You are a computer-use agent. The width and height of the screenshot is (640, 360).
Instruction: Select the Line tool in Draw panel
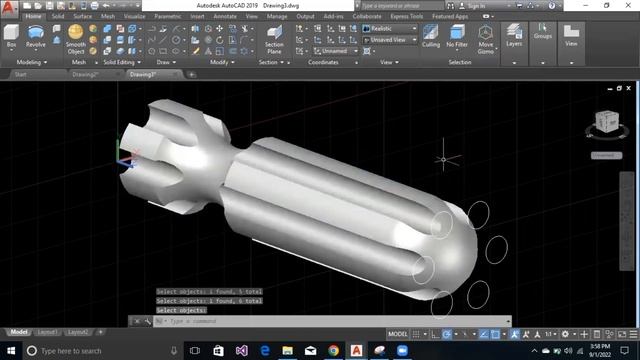point(163,40)
